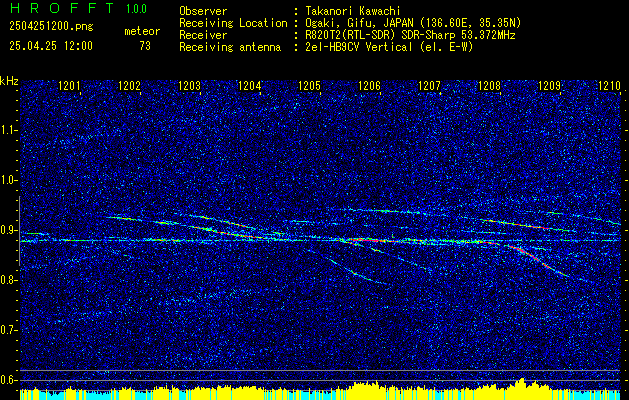Click the 0.6 kHz axis label

(9, 380)
